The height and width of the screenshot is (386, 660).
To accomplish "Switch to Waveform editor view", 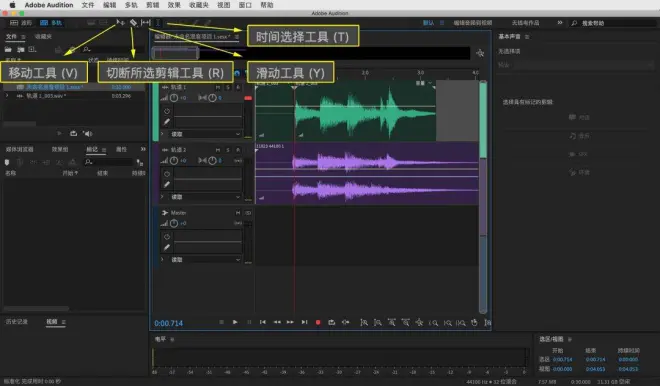I will click(x=21, y=23).
